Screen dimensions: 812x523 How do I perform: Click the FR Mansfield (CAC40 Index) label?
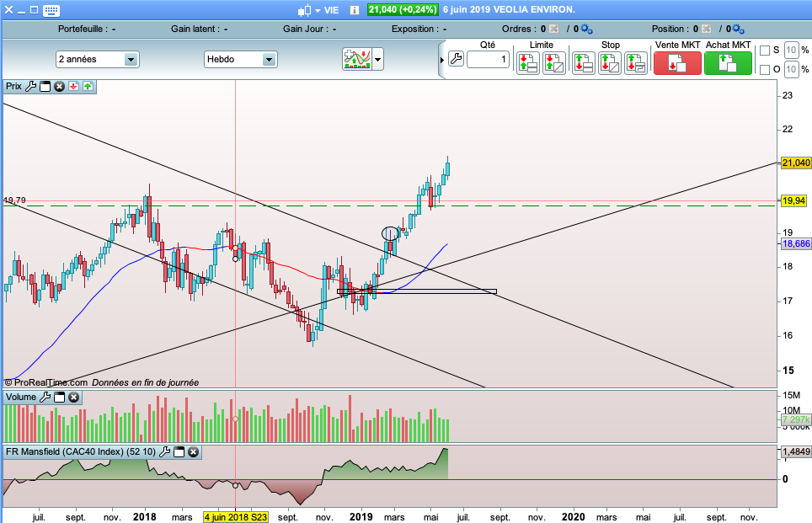(x=80, y=451)
